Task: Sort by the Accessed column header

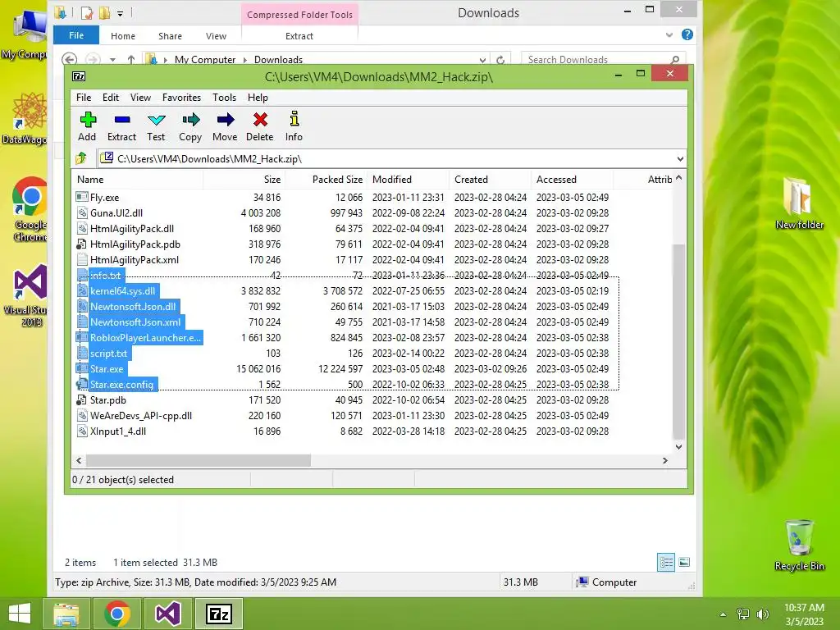Action: click(x=573, y=180)
